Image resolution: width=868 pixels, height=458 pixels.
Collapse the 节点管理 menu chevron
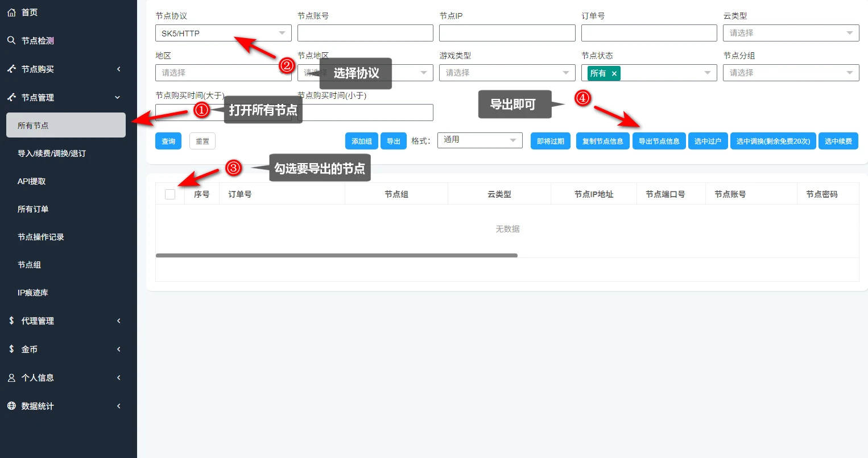click(118, 98)
